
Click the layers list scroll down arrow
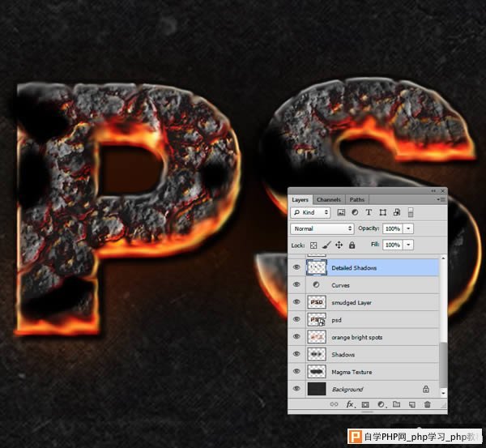(x=443, y=393)
